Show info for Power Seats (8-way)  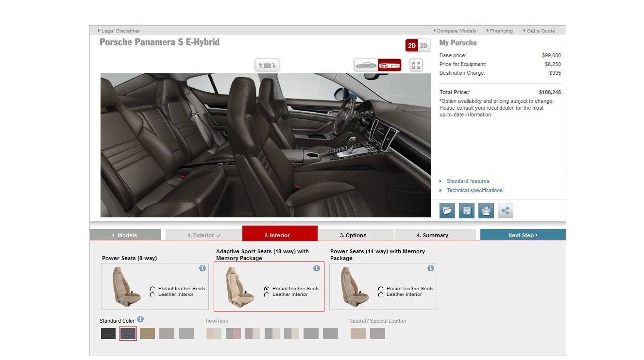click(203, 268)
